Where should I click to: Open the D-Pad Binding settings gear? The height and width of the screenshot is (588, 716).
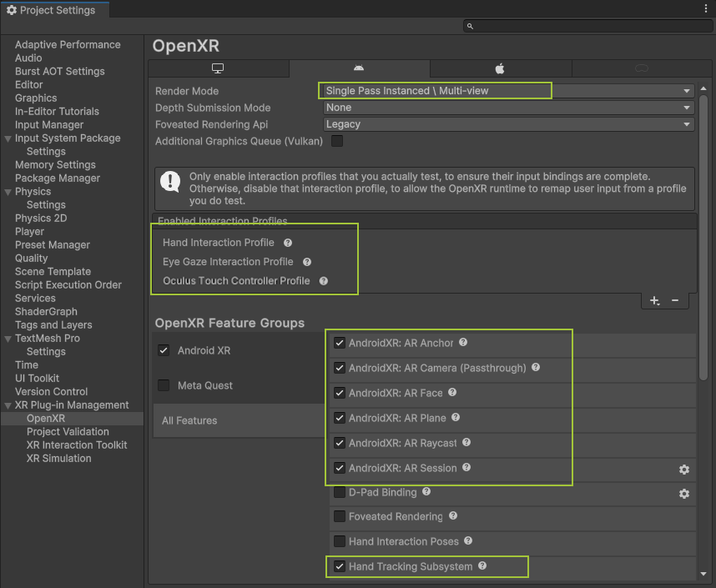683,494
